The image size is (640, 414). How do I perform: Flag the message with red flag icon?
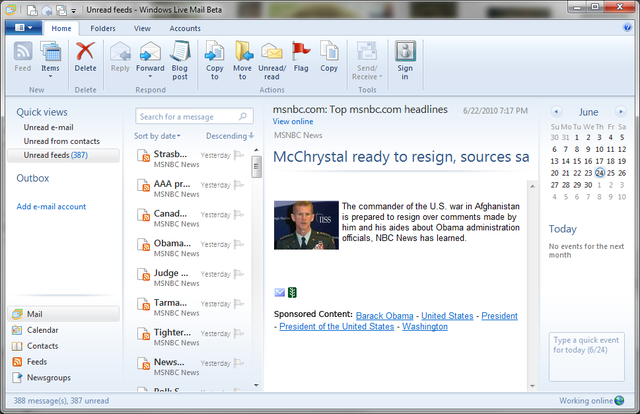tap(301, 51)
